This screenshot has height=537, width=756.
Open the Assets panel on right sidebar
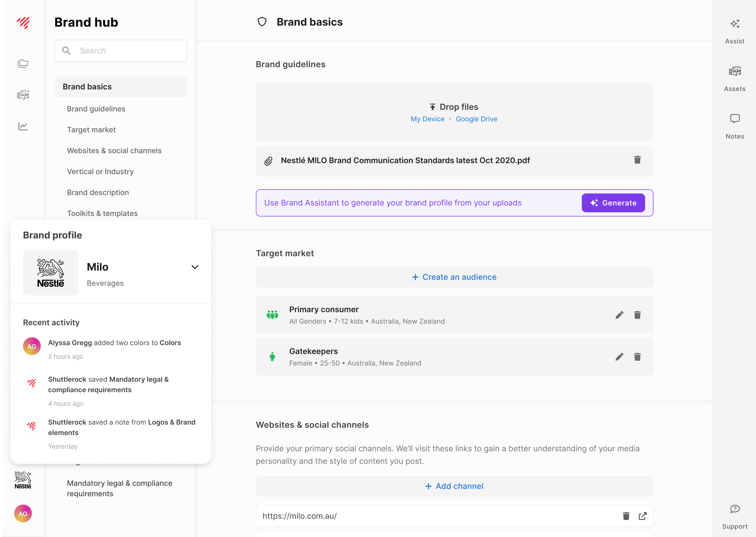(x=735, y=72)
